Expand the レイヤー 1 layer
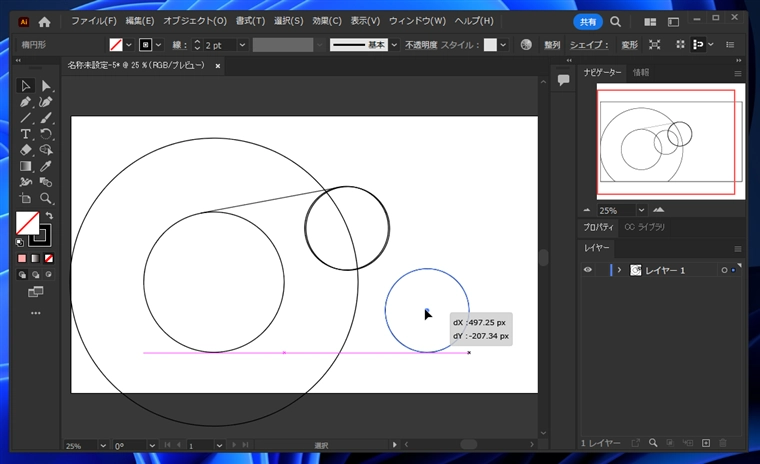 [619, 270]
